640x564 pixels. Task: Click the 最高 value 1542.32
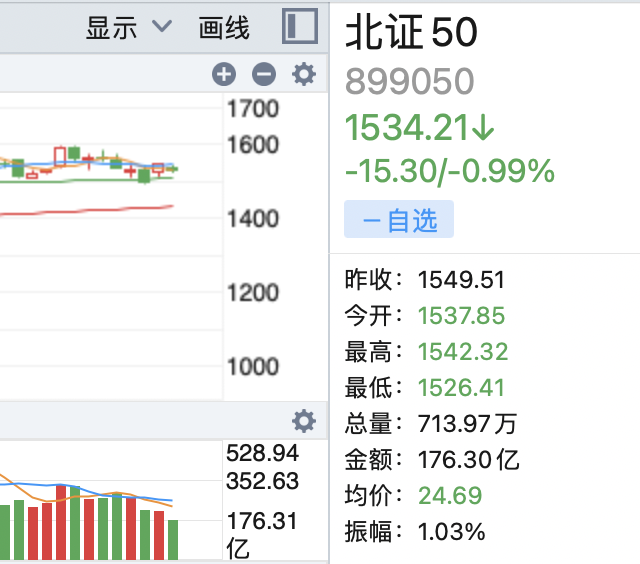(x=462, y=351)
